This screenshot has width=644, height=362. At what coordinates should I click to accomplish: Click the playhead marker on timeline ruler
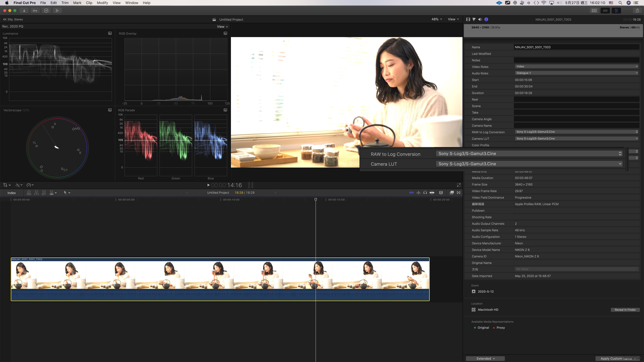pyautogui.click(x=315, y=199)
